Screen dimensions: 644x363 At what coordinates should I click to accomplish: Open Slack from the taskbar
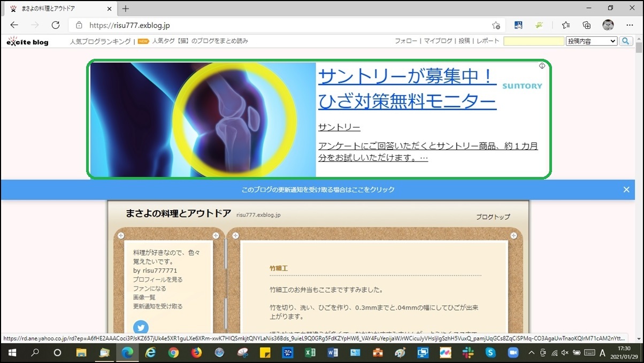pos(468,353)
